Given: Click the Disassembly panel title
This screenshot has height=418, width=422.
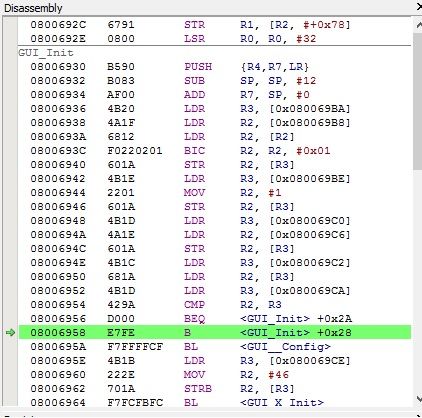Looking at the screenshot, I should click(x=33, y=8).
